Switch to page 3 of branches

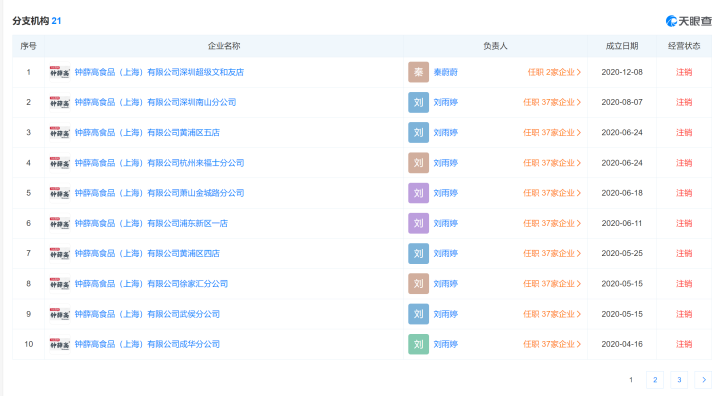pyautogui.click(x=679, y=379)
